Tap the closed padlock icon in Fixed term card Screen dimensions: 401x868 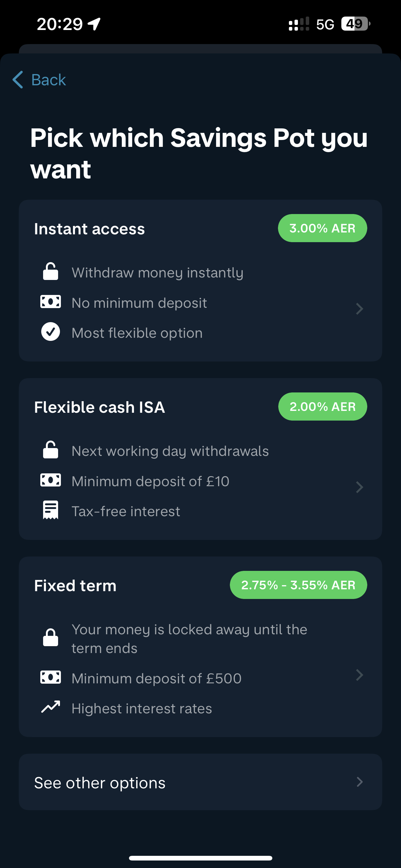click(51, 637)
